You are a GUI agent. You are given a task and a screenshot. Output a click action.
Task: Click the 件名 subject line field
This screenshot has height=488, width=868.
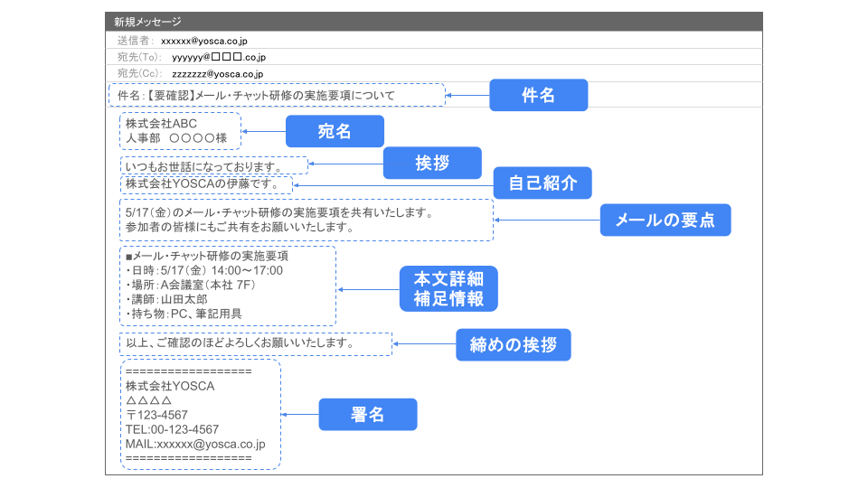[277, 95]
